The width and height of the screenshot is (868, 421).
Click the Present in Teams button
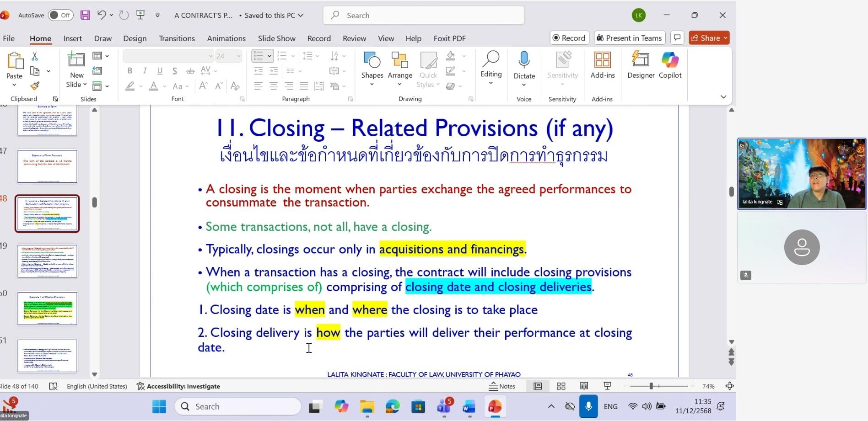pos(629,38)
